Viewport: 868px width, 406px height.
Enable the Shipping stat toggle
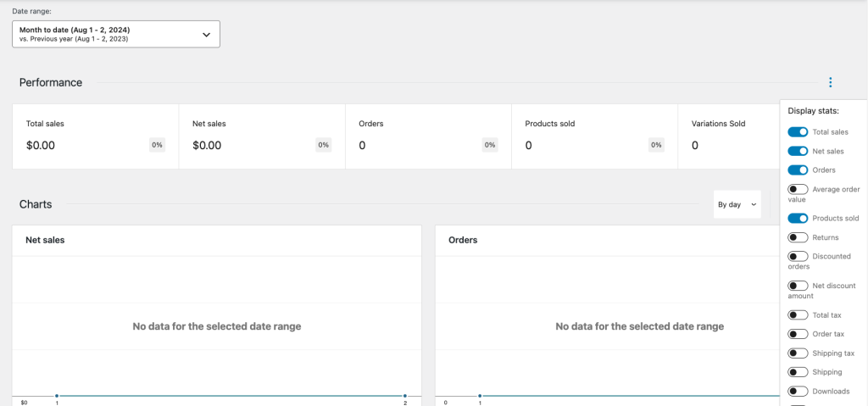point(798,372)
